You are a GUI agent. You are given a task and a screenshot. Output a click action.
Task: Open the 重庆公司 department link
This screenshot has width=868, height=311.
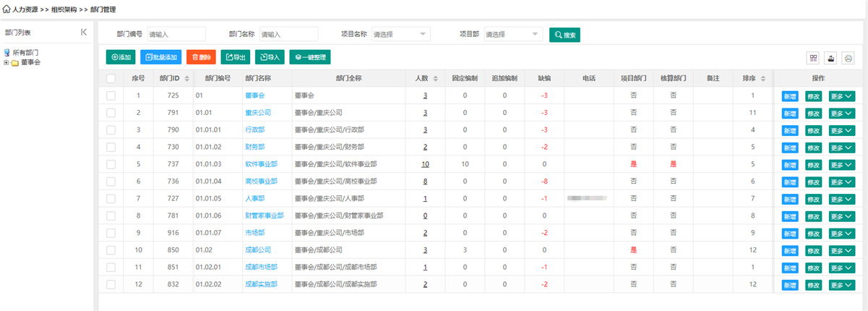click(x=258, y=113)
